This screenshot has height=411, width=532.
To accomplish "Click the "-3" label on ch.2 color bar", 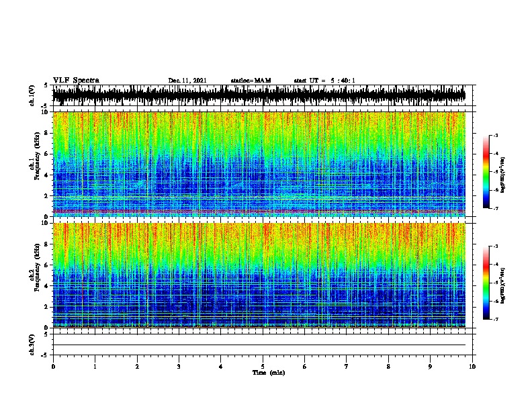I will click(x=495, y=246).
